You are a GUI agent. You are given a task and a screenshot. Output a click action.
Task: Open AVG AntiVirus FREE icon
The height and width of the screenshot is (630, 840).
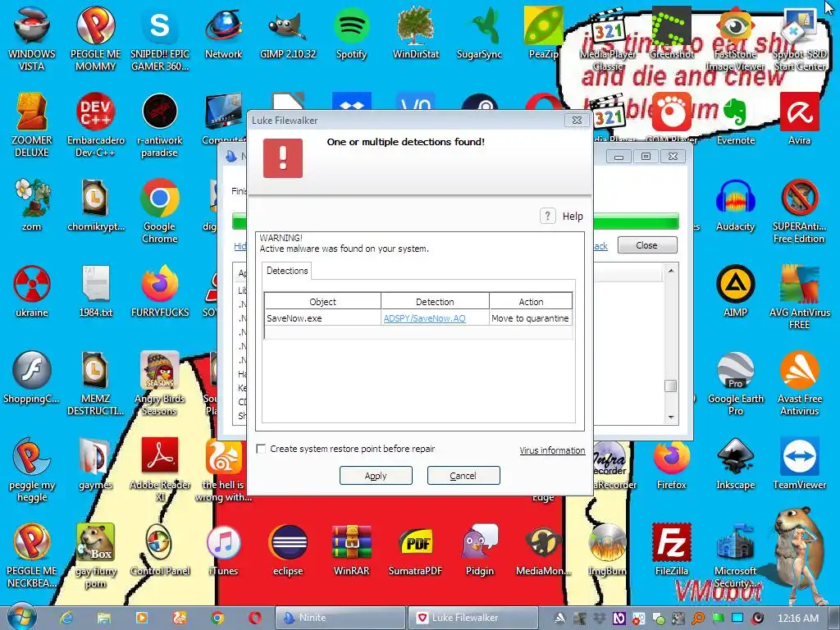(799, 297)
